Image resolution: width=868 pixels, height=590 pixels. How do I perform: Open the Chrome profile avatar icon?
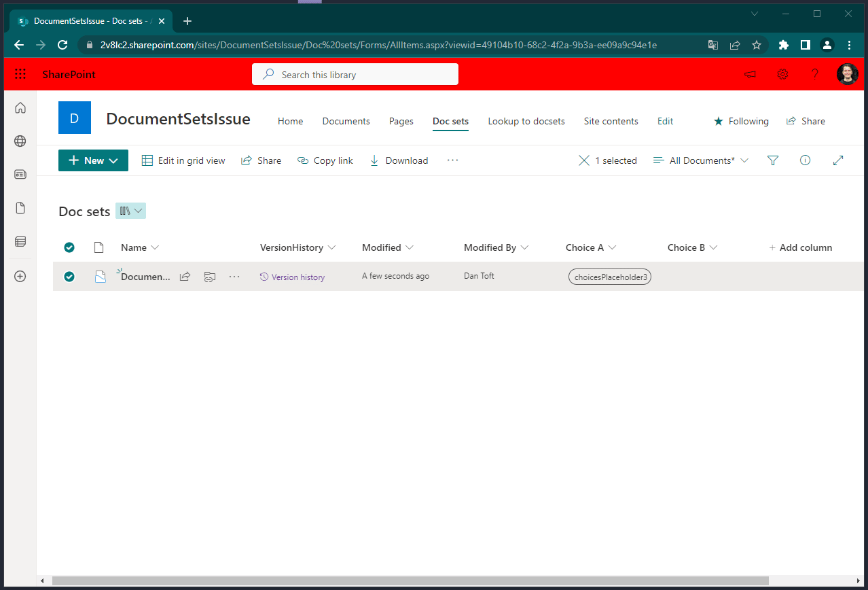tap(827, 45)
